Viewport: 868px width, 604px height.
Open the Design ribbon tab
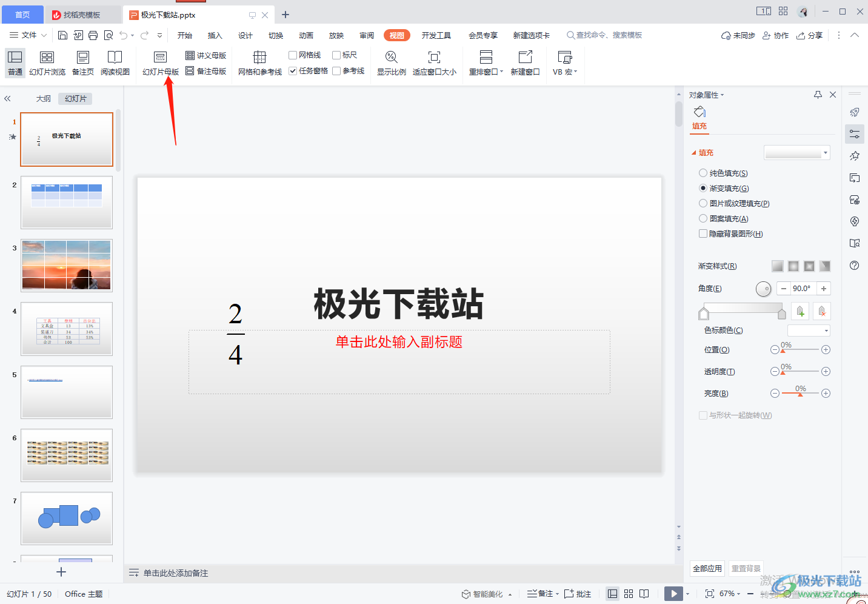(245, 35)
